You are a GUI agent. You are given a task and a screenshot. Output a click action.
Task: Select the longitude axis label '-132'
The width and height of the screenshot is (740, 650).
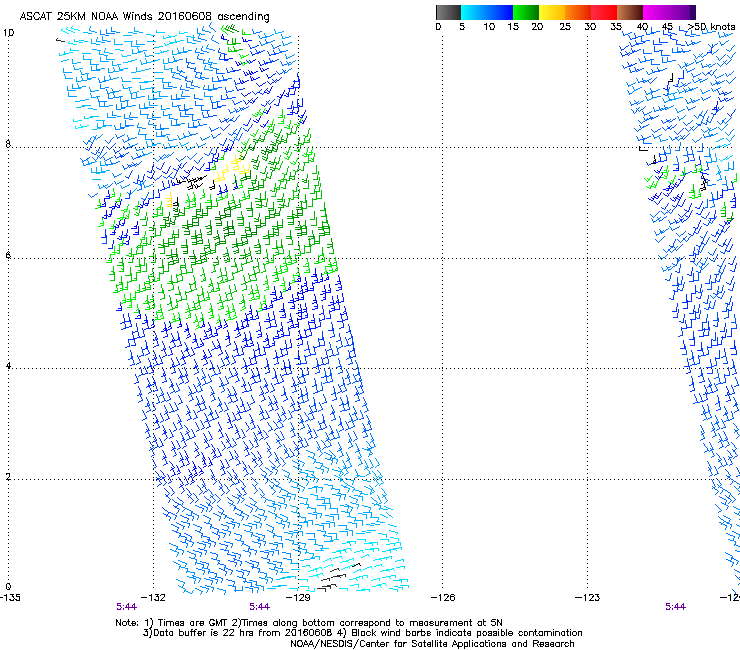(153, 598)
